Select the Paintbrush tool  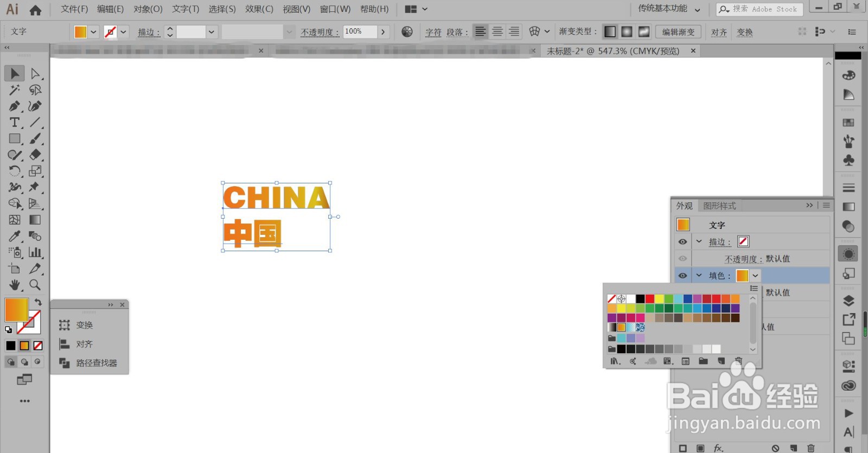coord(35,138)
